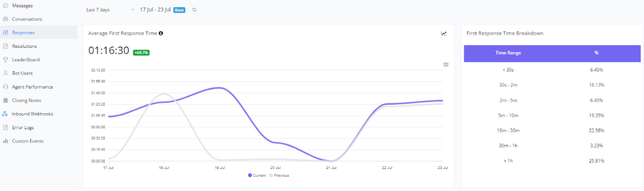This screenshot has width=644, height=191.
Task: Click the refresh icon beside date range
Action: tap(194, 9)
